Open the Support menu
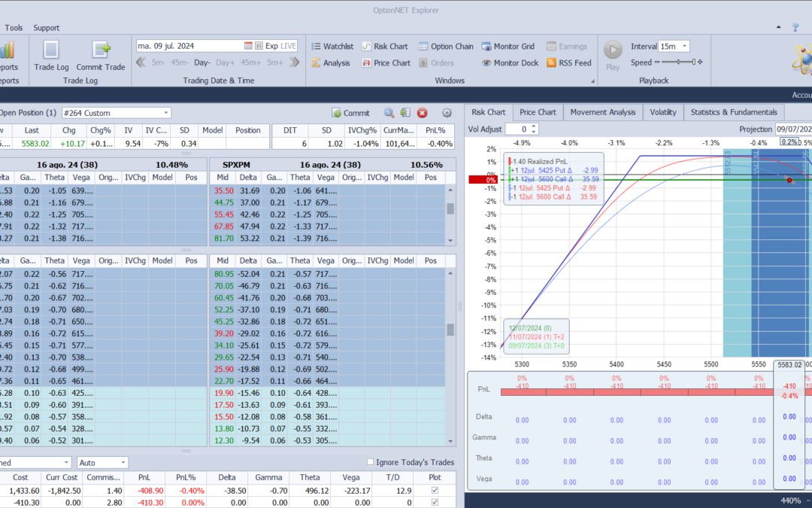The height and width of the screenshot is (508, 812). coord(46,28)
